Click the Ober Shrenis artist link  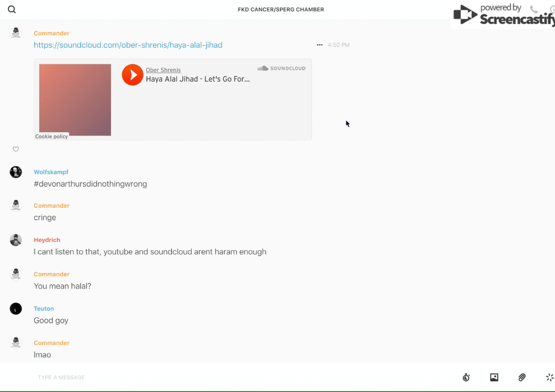pyautogui.click(x=163, y=70)
